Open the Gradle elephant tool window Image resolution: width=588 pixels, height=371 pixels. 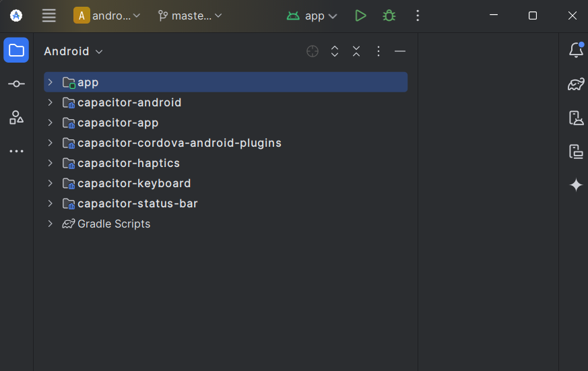click(576, 84)
